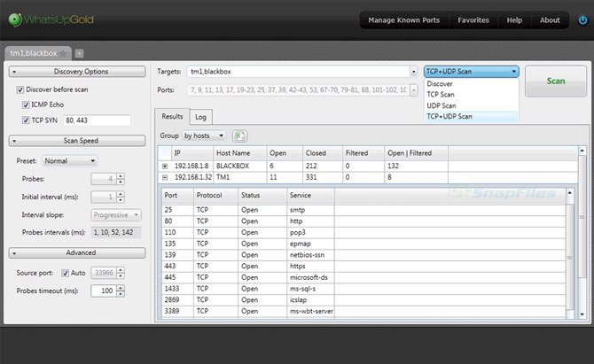Image resolution: width=594 pixels, height=364 pixels.
Task: Sort by the Open column header
Action: pyautogui.click(x=285, y=153)
